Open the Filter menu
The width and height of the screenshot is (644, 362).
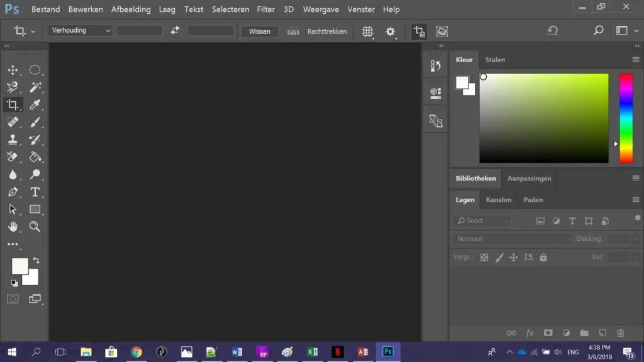265,9
